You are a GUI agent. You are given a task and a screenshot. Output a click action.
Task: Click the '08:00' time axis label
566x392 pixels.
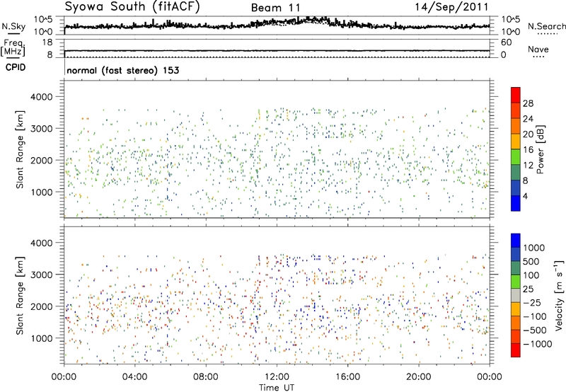point(206,377)
